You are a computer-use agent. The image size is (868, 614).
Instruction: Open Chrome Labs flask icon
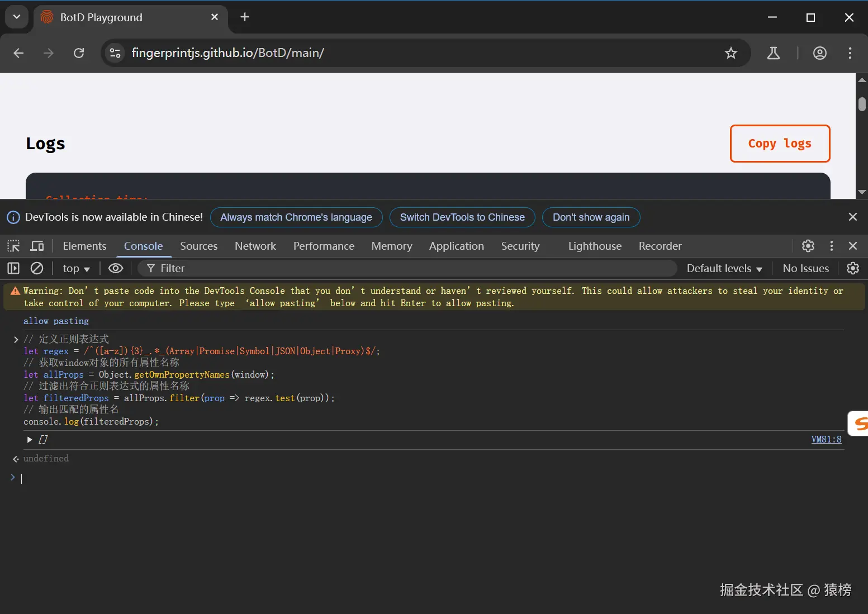pos(774,53)
